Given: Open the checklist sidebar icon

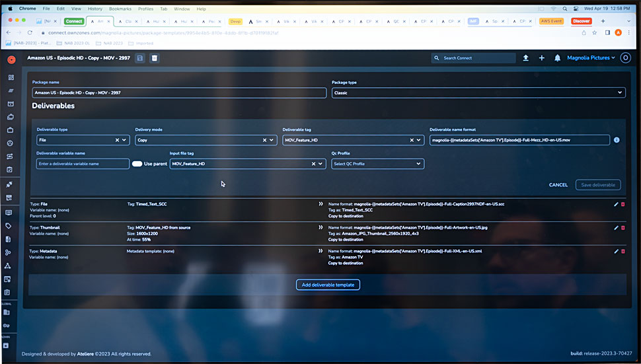Looking at the screenshot, I should [10, 170].
